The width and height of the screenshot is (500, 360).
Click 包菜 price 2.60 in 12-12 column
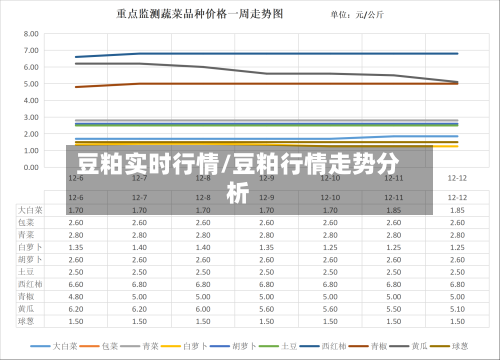(x=457, y=223)
